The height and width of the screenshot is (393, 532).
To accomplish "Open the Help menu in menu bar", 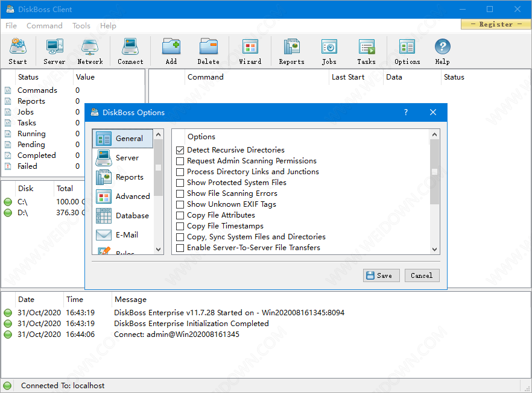I will click(x=108, y=26).
